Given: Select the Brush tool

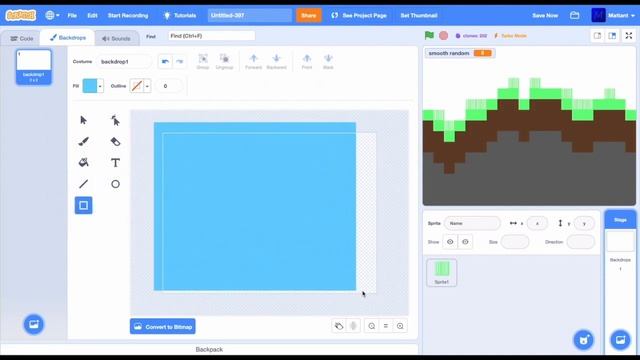Looking at the screenshot, I should coord(83,142).
